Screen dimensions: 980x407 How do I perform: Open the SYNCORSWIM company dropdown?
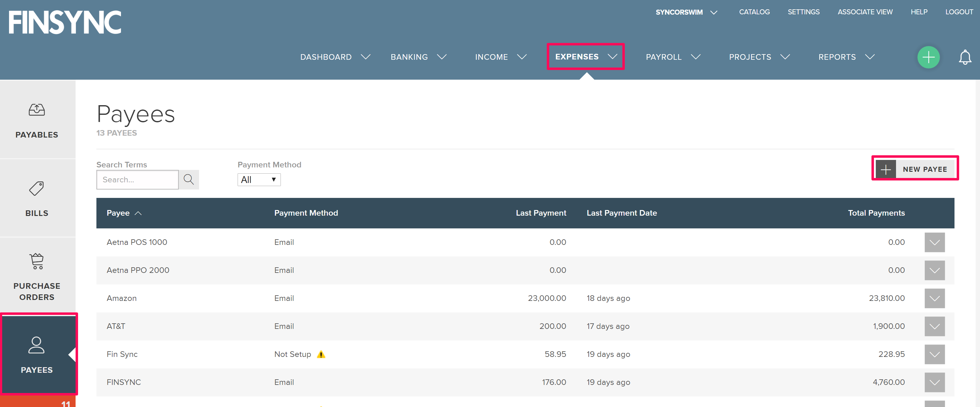coord(685,12)
